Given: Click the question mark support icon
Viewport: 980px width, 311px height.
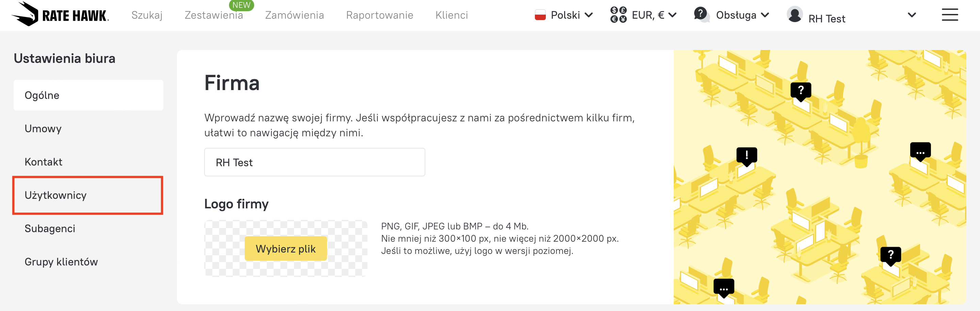Looking at the screenshot, I should (701, 15).
